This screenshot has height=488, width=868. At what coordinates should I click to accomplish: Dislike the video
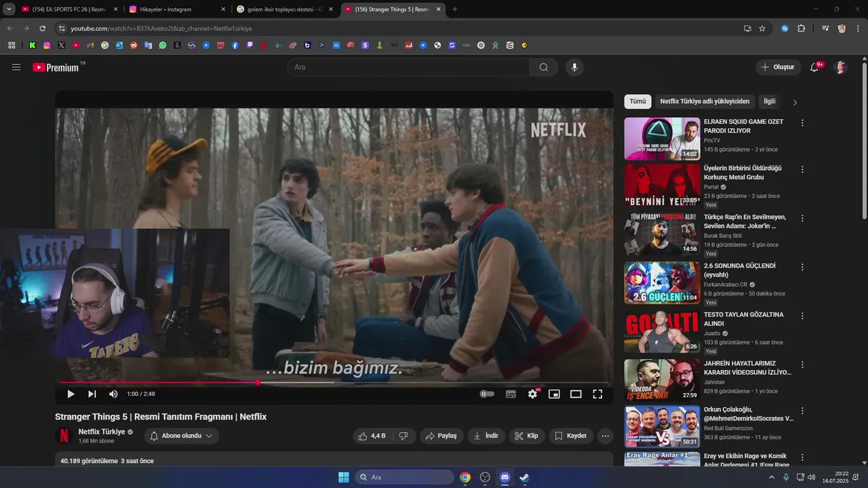(403, 436)
